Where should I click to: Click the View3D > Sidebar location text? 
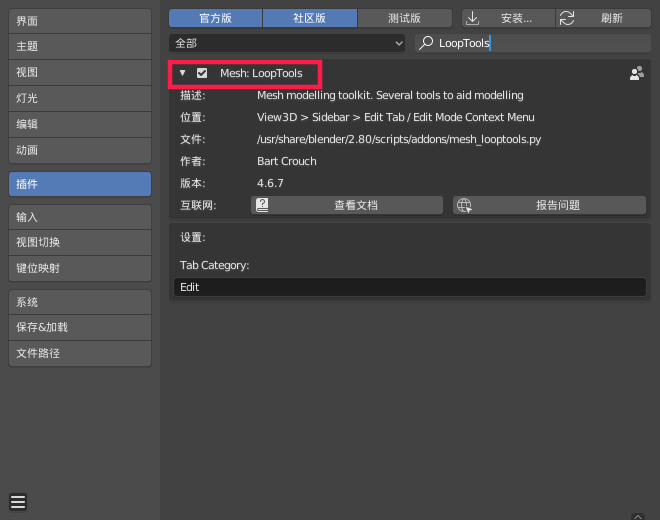[x=396, y=117]
